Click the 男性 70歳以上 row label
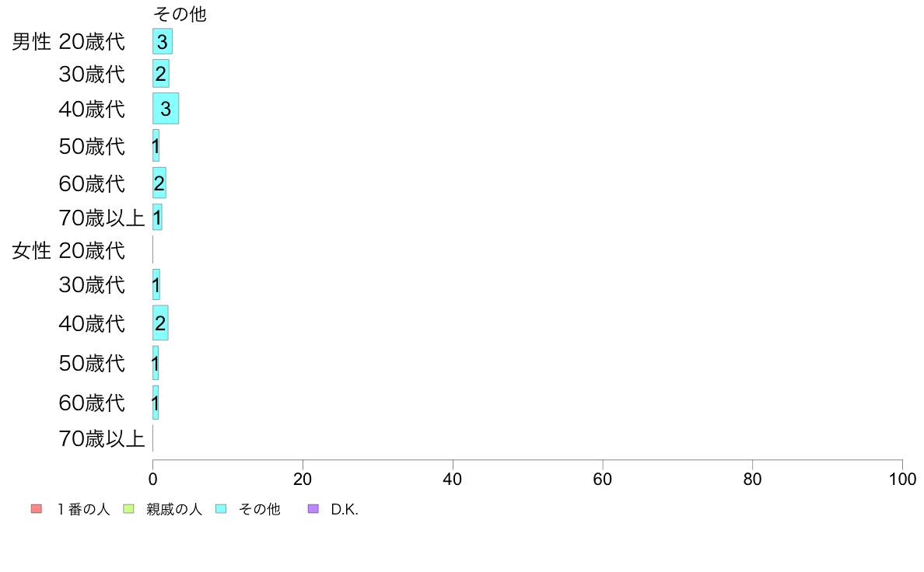924x572 pixels. (101, 218)
